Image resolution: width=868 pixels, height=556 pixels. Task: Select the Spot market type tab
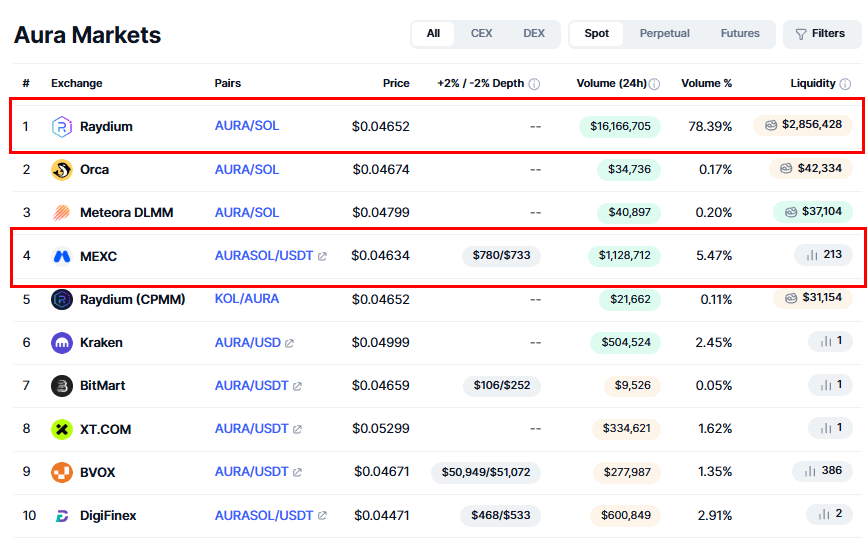pos(596,34)
